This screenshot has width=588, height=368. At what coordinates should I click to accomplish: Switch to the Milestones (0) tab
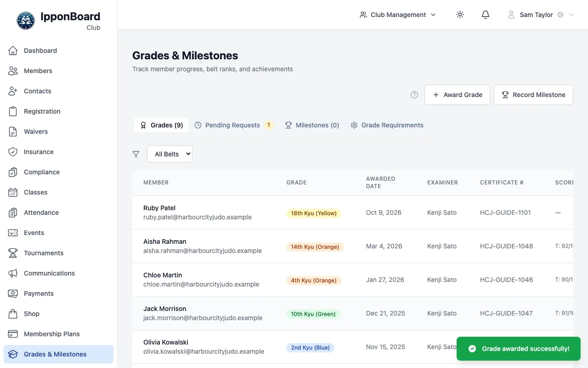pos(312,125)
